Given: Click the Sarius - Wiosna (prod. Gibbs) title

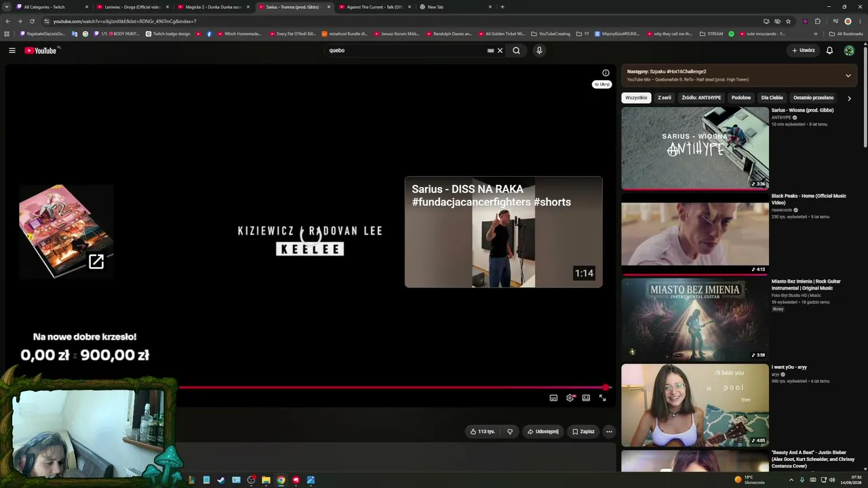Looking at the screenshot, I should [802, 110].
